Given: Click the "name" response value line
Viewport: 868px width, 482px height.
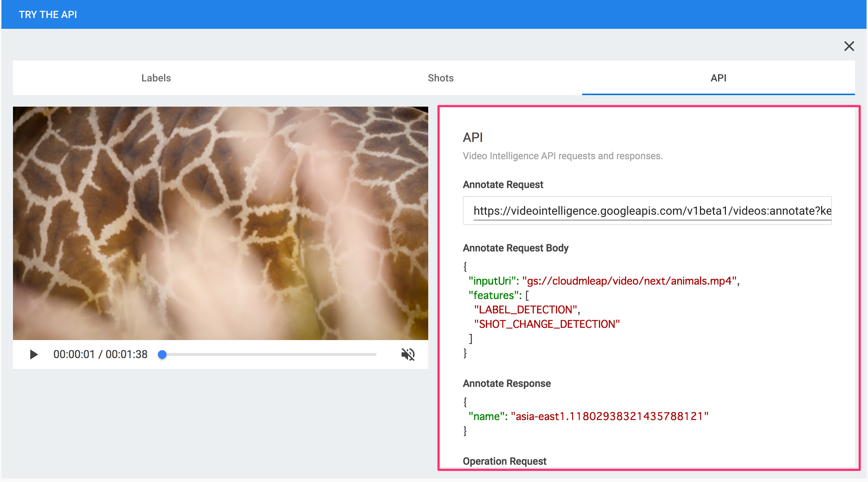Looking at the screenshot, I should pyautogui.click(x=588, y=416).
